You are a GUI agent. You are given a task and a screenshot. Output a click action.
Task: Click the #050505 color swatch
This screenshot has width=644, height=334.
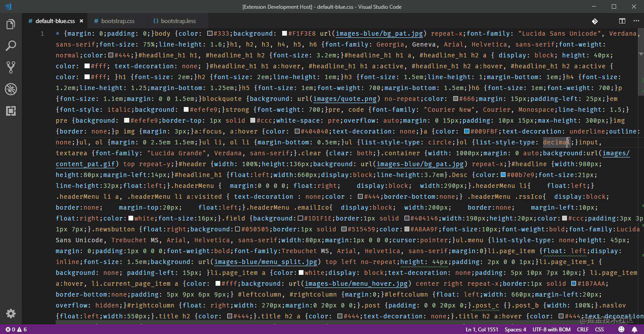237,229
